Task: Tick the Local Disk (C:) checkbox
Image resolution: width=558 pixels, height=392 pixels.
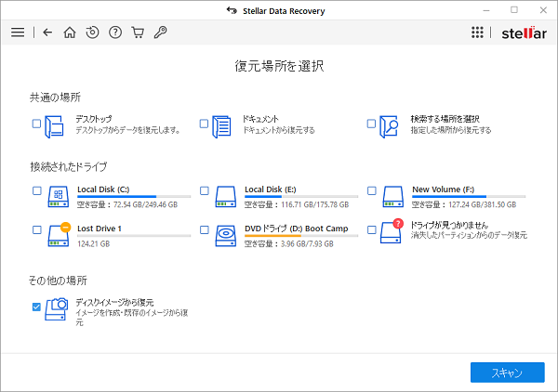Action: coord(36,191)
